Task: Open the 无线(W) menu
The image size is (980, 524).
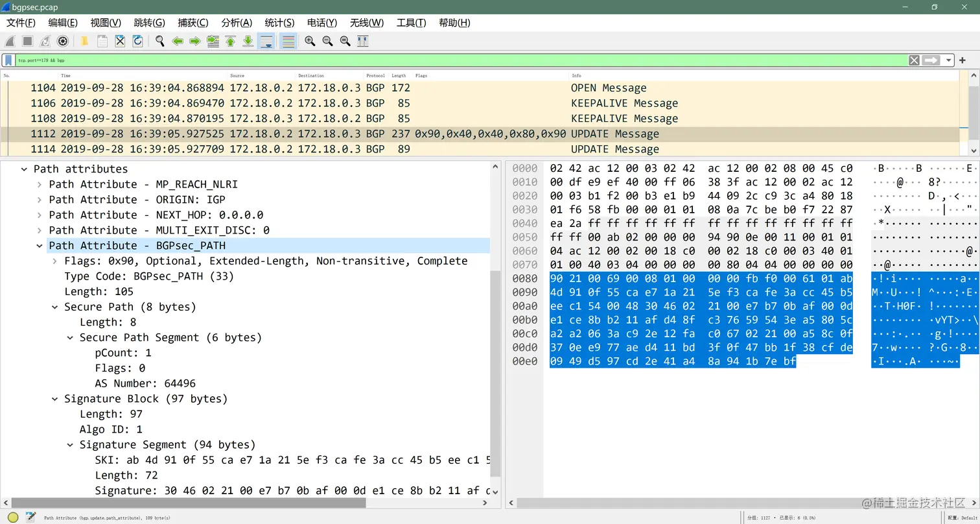Action: click(367, 23)
